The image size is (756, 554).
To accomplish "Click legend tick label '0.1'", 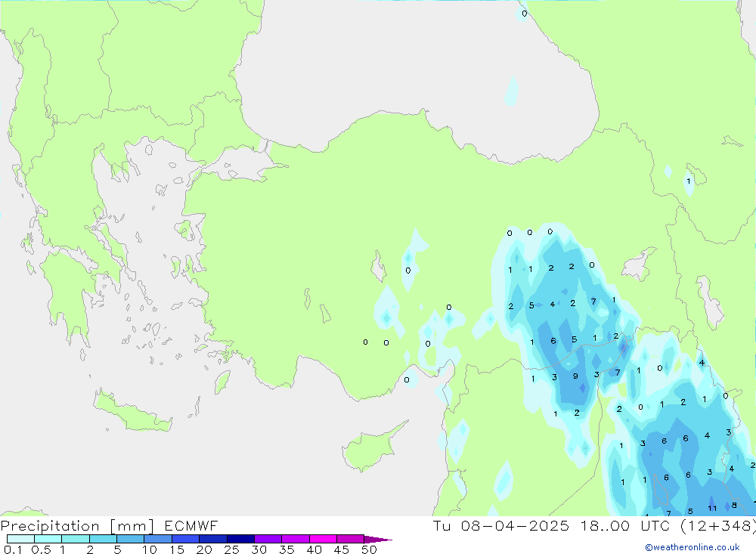I will 13,549.
